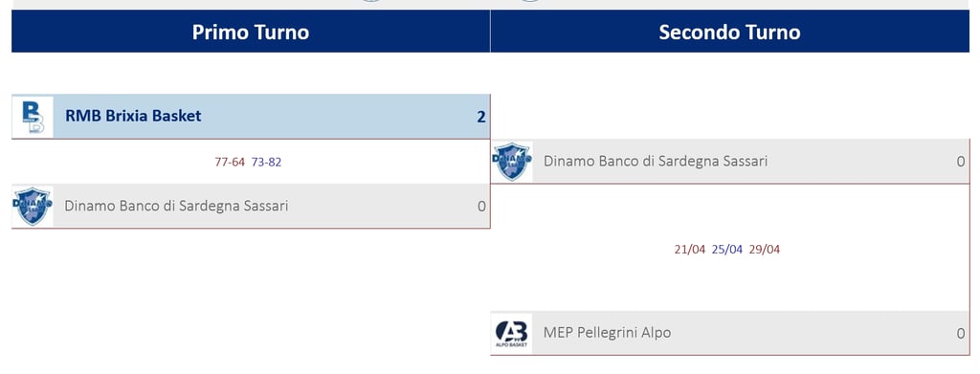Open the RMB Brixia Basket team name
980x374 pixels.
tap(133, 116)
